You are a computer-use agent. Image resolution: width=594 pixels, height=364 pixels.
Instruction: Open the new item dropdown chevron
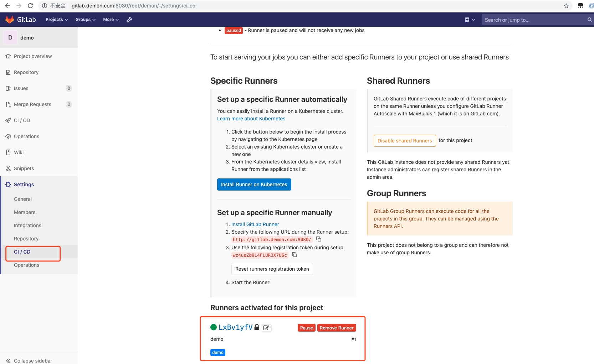point(473,20)
